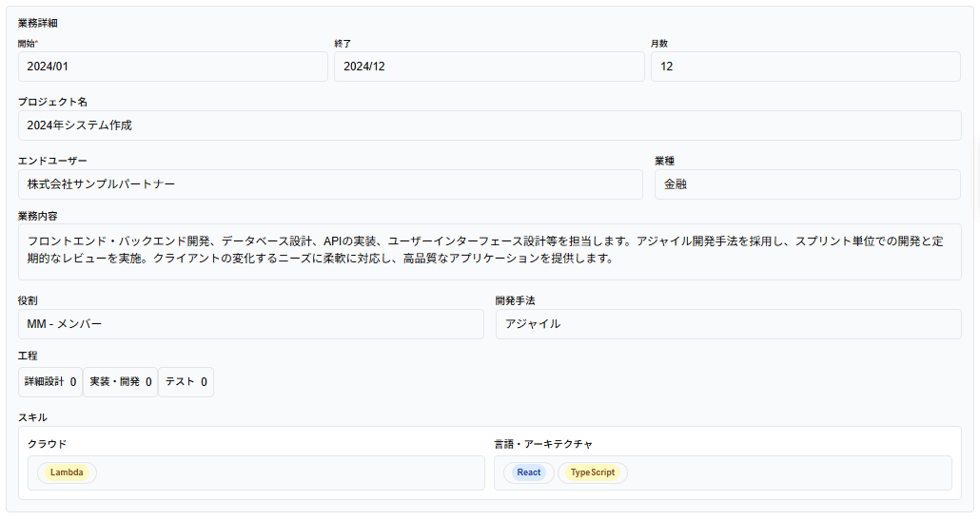This screenshot has width=980, height=520.
Task: Focus the プロジェクト名 field 2024年システム作成
Action: point(489,125)
